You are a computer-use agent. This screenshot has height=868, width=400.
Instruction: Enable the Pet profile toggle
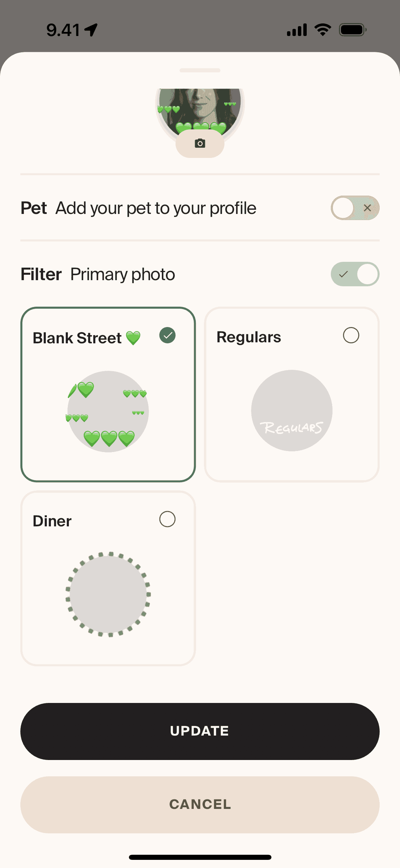(x=355, y=208)
